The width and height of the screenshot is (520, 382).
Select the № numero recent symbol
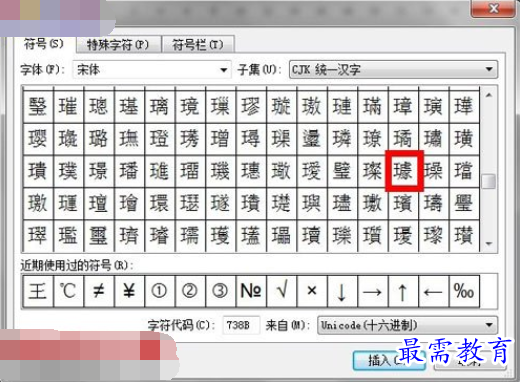tap(251, 291)
